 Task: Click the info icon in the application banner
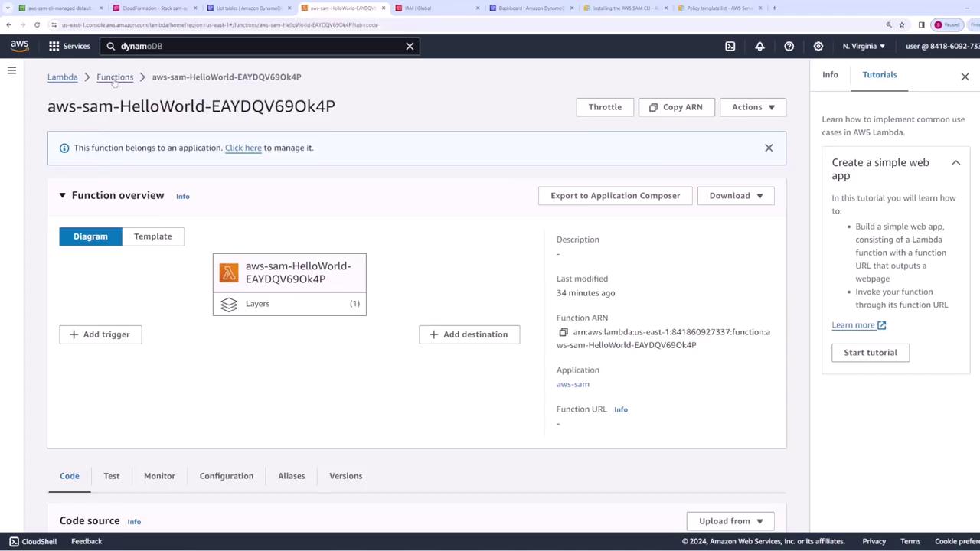tap(64, 148)
